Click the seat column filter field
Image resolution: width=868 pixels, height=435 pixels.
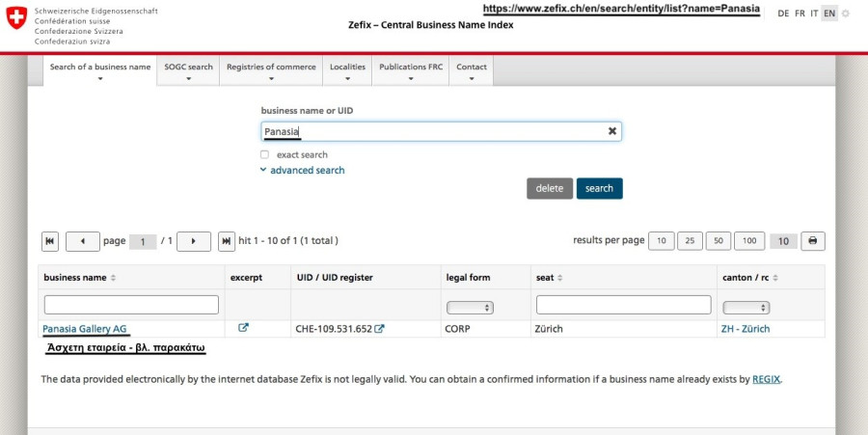[624, 305]
